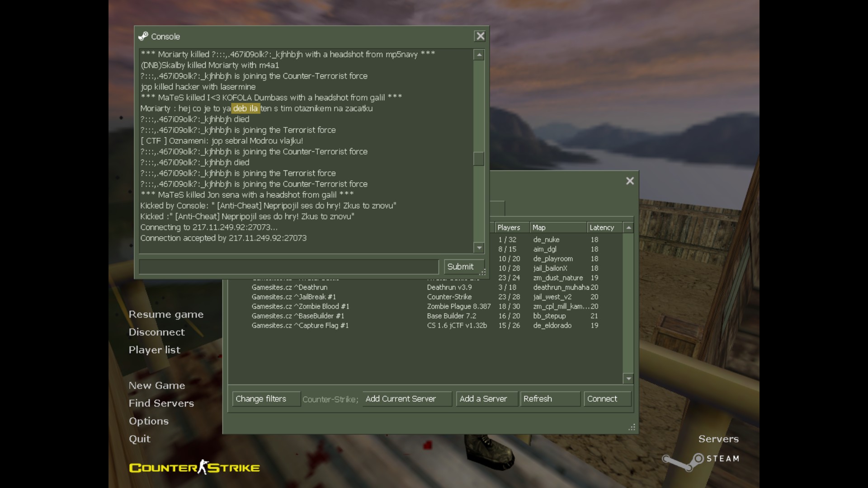Click 'Zombie Plague 8.387' game cell

click(x=459, y=306)
